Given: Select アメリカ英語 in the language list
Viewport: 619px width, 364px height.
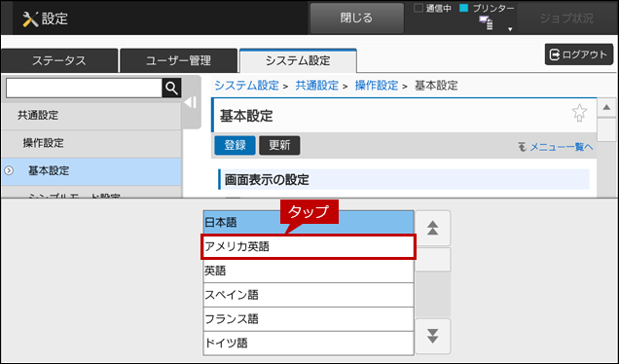Looking at the screenshot, I should 309,247.
